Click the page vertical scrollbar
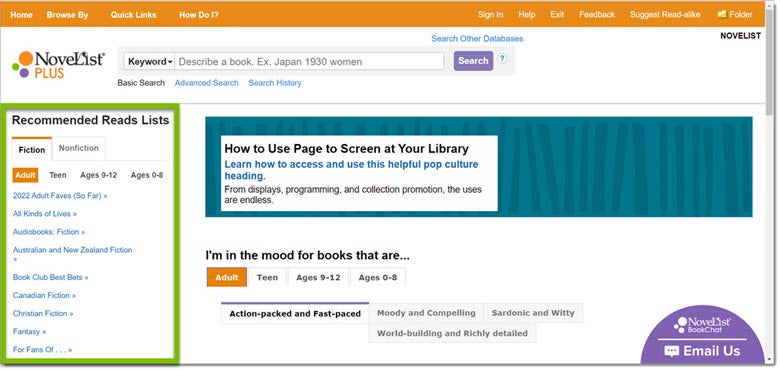780x370 pixels. (770, 184)
